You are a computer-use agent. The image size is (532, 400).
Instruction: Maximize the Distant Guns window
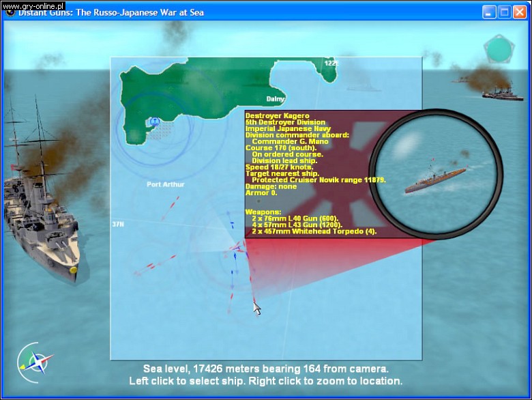[x=504, y=12]
